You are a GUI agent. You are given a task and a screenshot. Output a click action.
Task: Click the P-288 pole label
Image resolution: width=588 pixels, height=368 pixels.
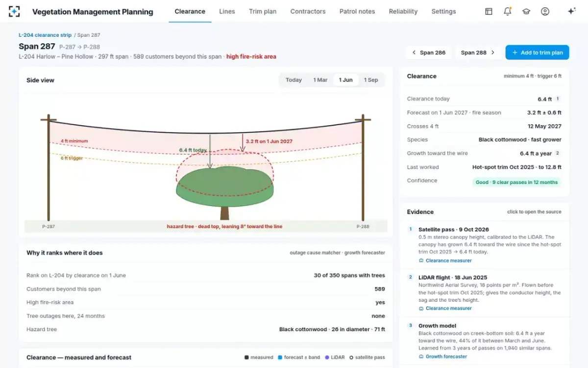(x=363, y=227)
